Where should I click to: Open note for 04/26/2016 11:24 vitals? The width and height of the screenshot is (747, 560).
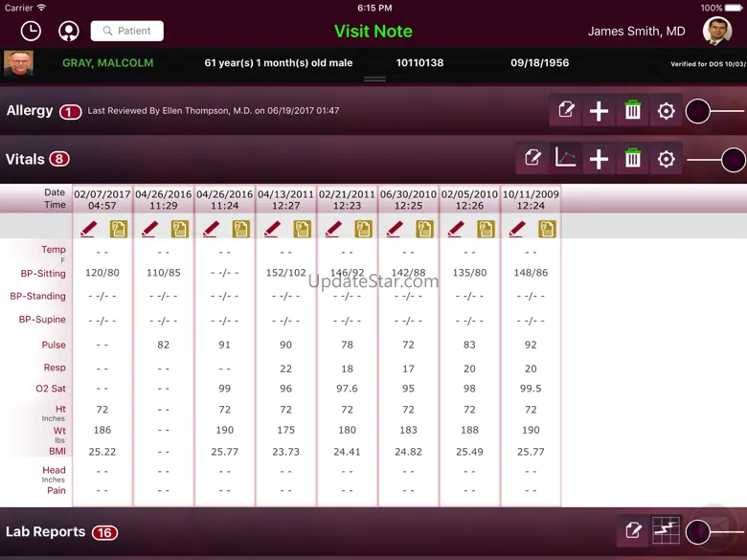[x=241, y=229]
